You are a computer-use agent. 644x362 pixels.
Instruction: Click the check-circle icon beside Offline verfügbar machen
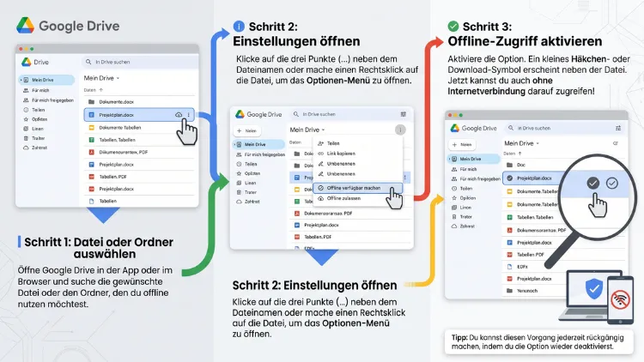[321, 188]
